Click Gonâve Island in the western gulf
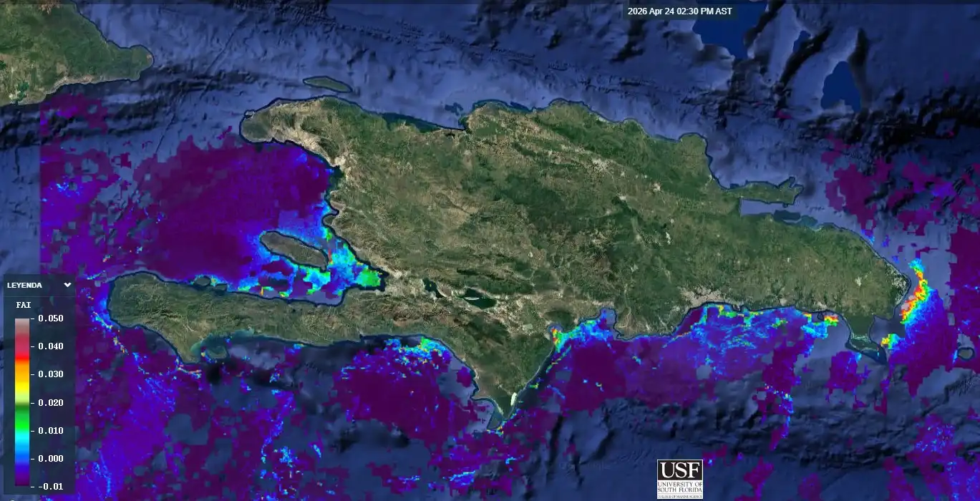Screen dimensions: 980x501 [293, 249]
